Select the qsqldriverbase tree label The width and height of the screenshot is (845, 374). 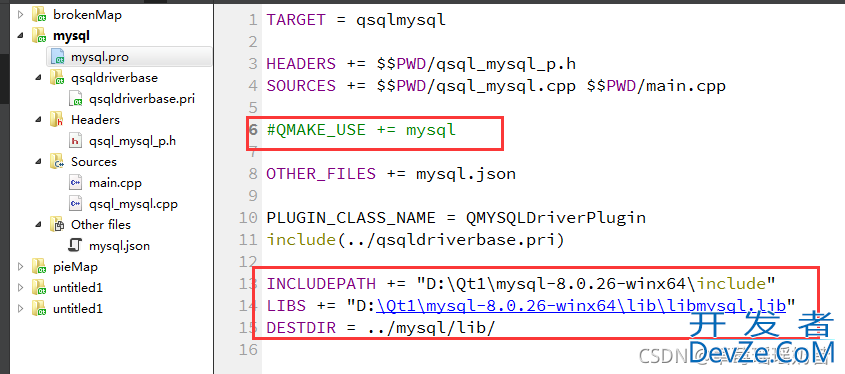(114, 78)
